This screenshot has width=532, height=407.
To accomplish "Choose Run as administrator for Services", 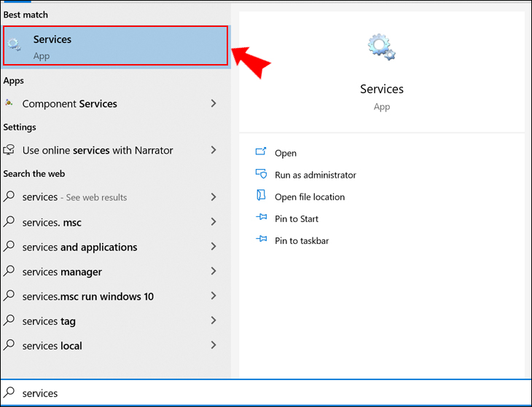I will pos(315,175).
